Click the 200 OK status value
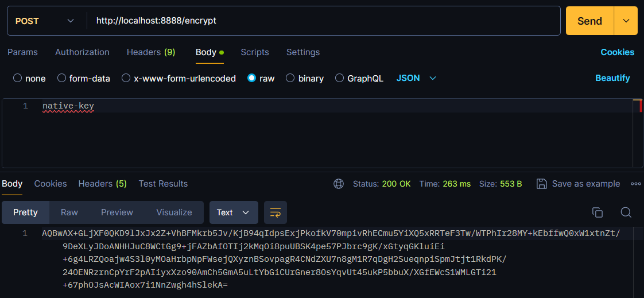The image size is (644, 298). click(397, 184)
